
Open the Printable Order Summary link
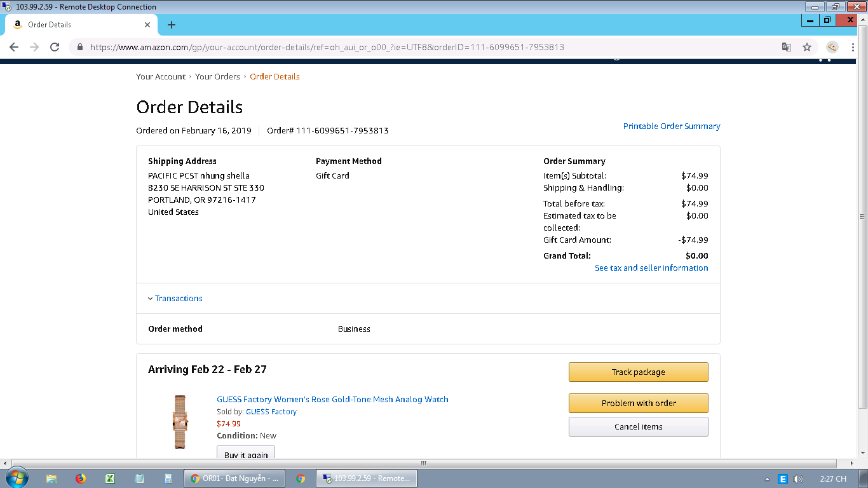671,126
